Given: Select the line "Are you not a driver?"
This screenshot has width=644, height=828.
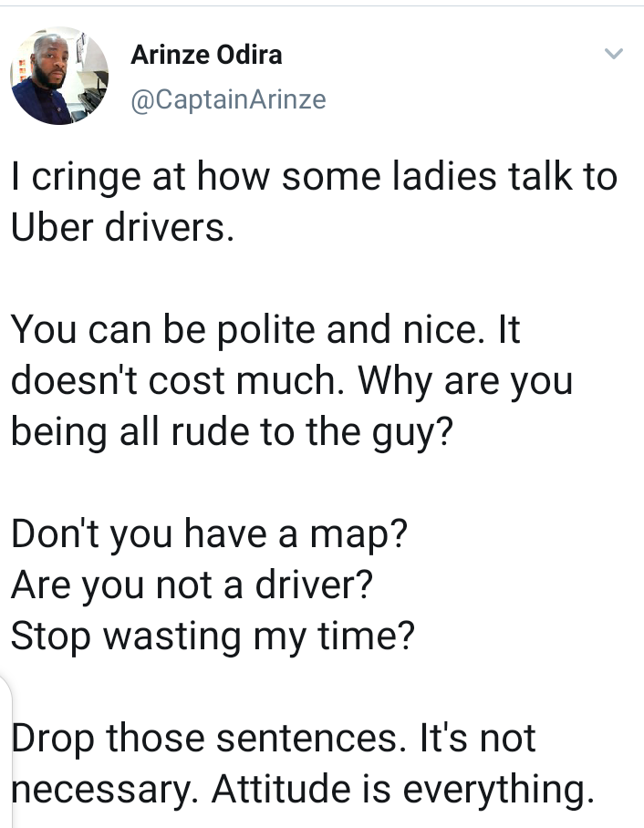Looking at the screenshot, I should pos(192,585).
